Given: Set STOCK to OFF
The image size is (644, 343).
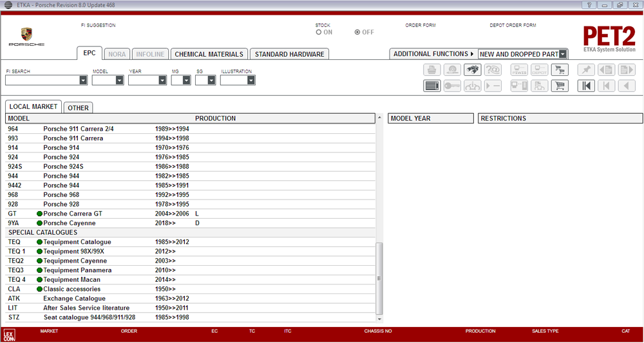Looking at the screenshot, I should (357, 32).
